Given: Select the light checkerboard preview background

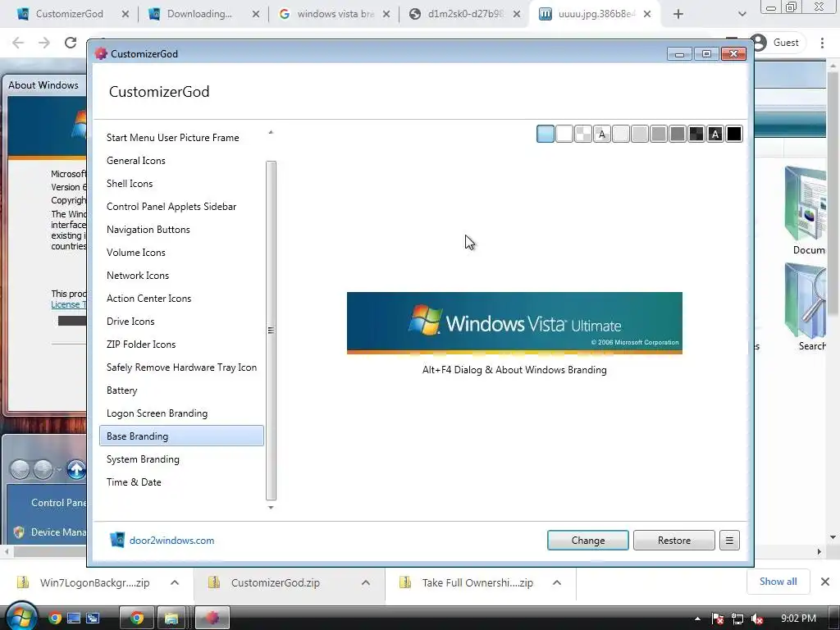Looking at the screenshot, I should click(x=583, y=134).
